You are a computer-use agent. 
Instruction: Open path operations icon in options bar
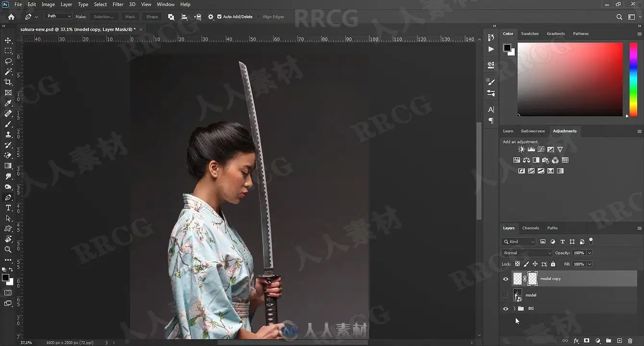(171, 17)
